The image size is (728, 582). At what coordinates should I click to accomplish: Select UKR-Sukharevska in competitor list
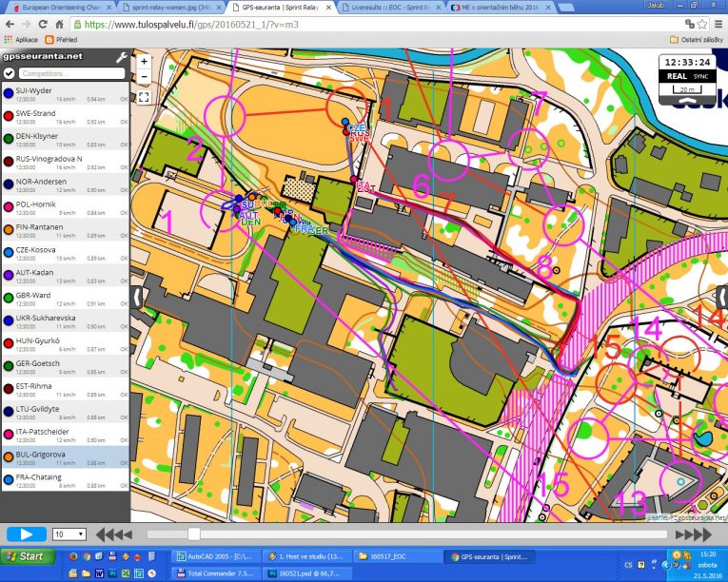coord(66,321)
